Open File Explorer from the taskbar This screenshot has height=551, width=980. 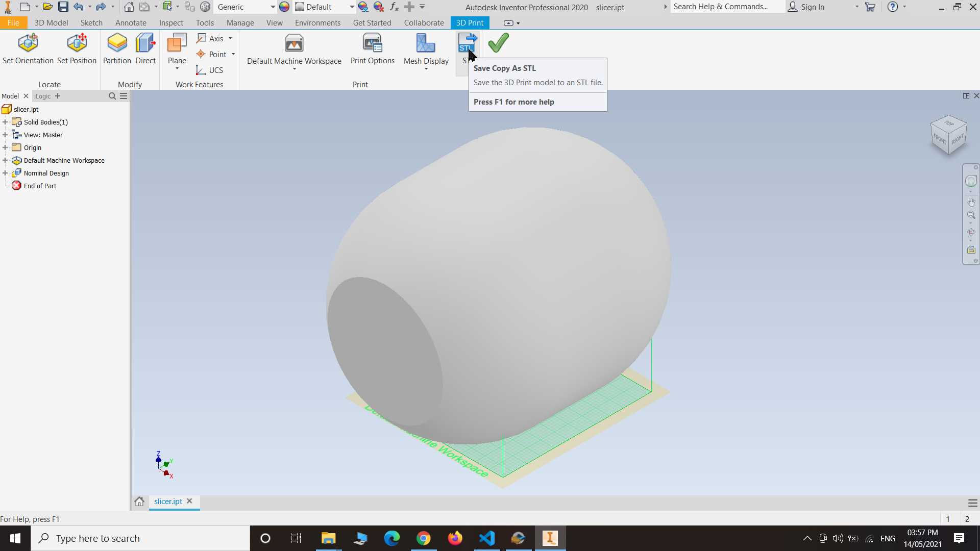(328, 538)
